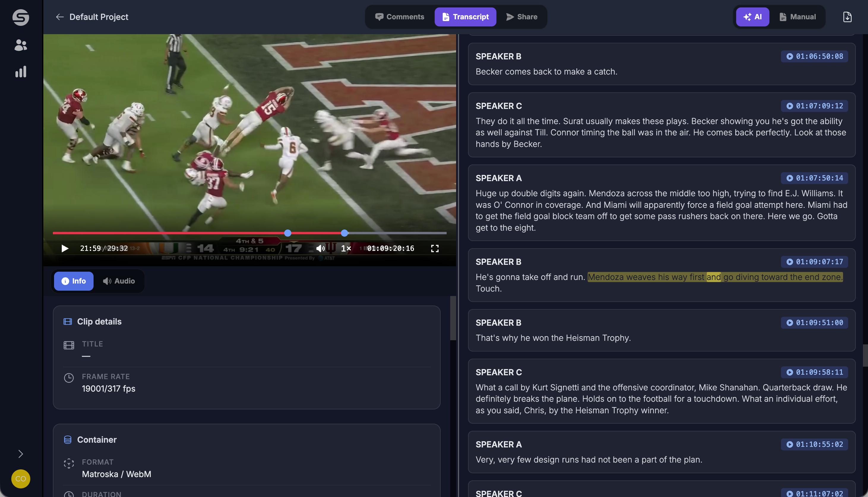Open the CO account avatar menu
Viewport: 868px width, 497px height.
20,479
